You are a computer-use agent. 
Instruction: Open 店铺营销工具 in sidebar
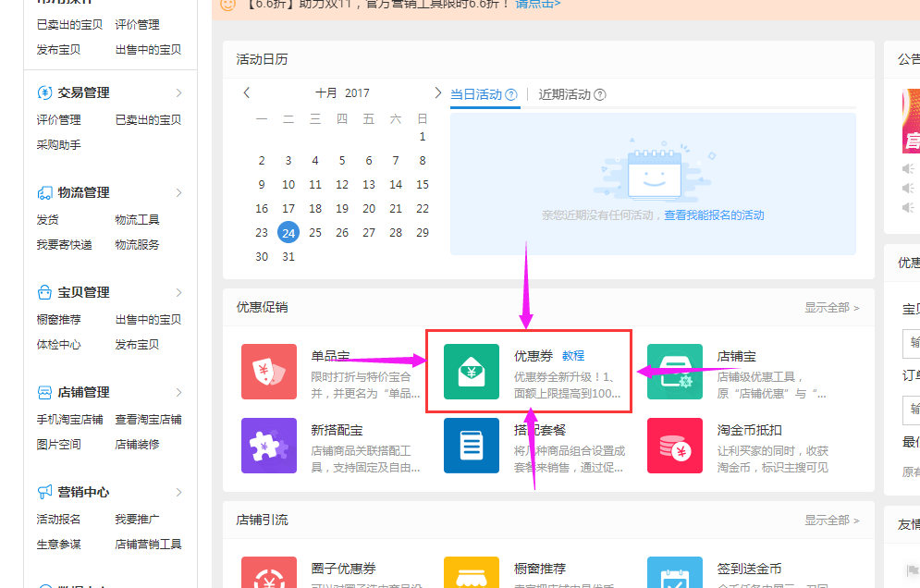point(148,544)
